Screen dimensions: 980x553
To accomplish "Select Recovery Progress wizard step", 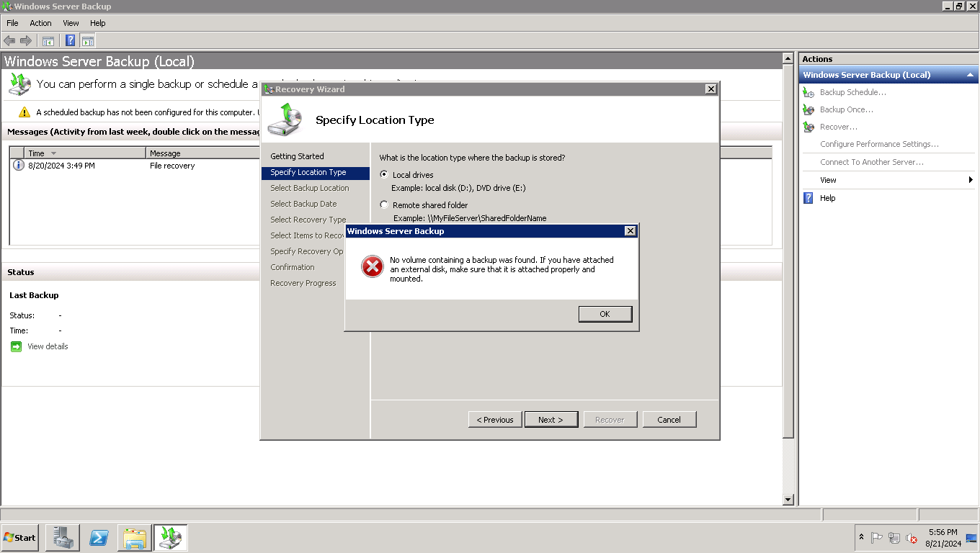I will [303, 283].
